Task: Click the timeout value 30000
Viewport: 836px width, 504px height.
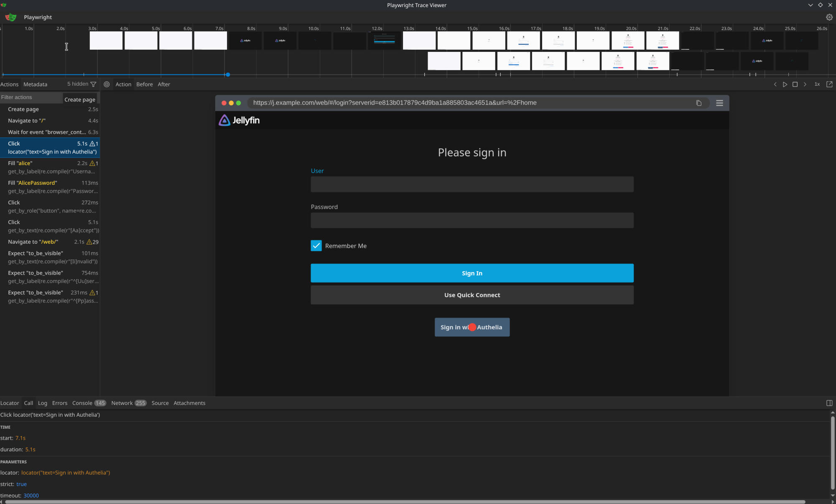Action: [x=31, y=496]
